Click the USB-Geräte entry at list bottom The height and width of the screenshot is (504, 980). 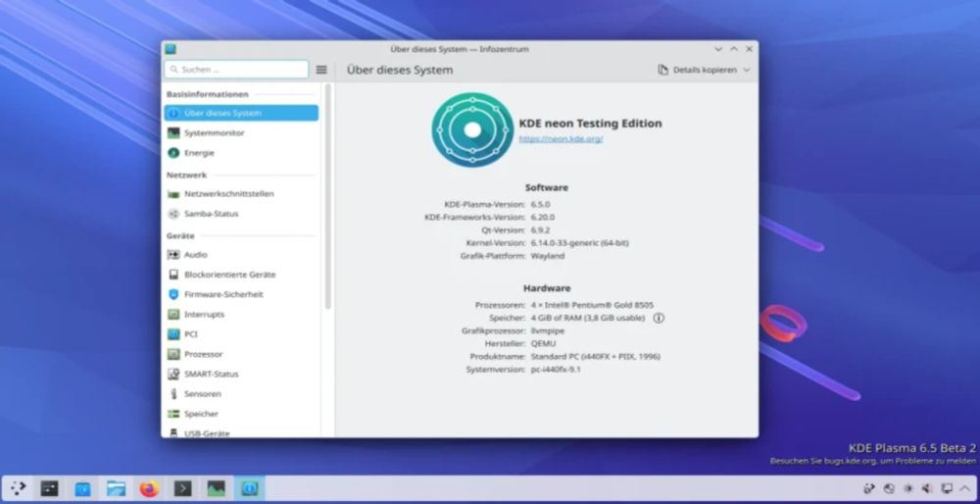coord(241,432)
